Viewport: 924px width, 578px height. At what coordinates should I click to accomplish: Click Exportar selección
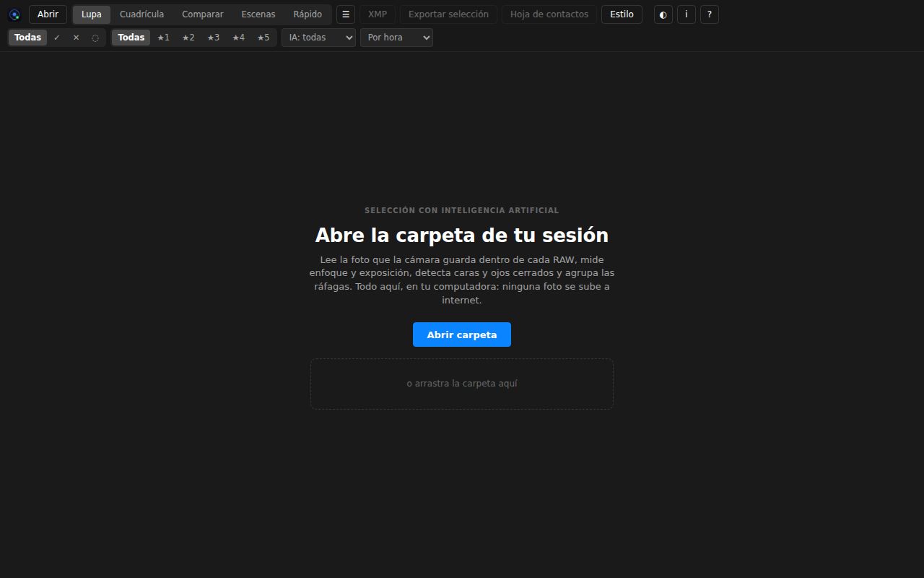(x=448, y=14)
